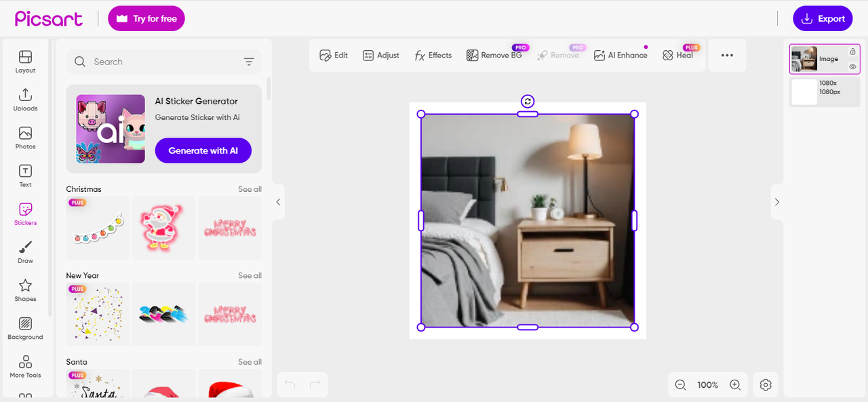
Task: Open the Layout tool in sidebar
Action: [x=25, y=62]
